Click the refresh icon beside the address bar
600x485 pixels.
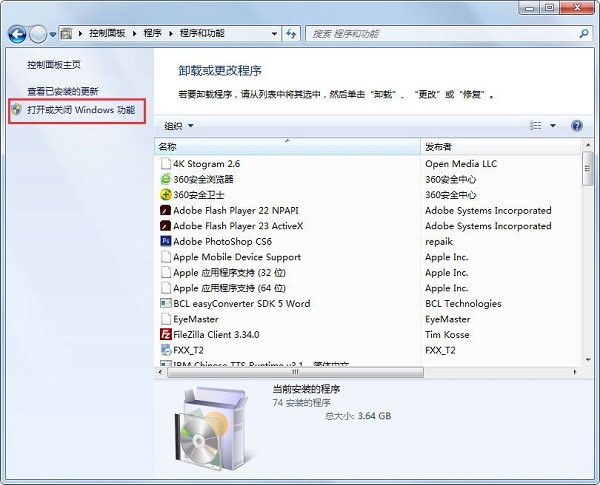(x=291, y=33)
